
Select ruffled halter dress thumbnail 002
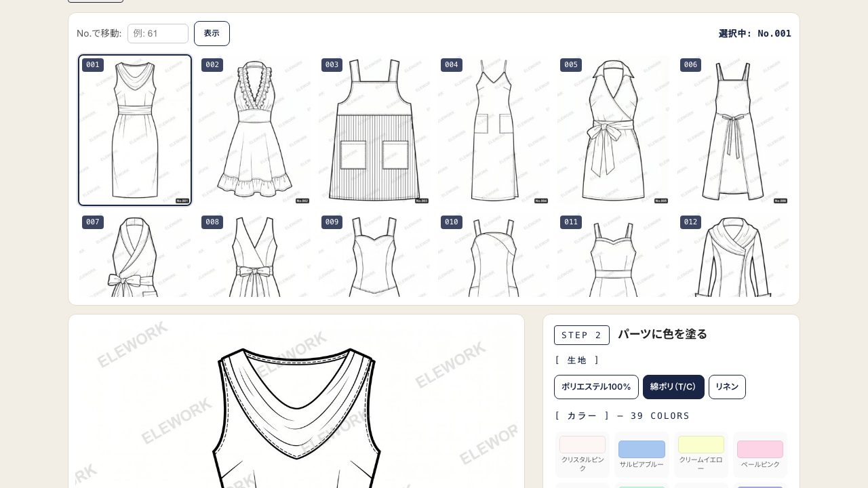point(254,130)
